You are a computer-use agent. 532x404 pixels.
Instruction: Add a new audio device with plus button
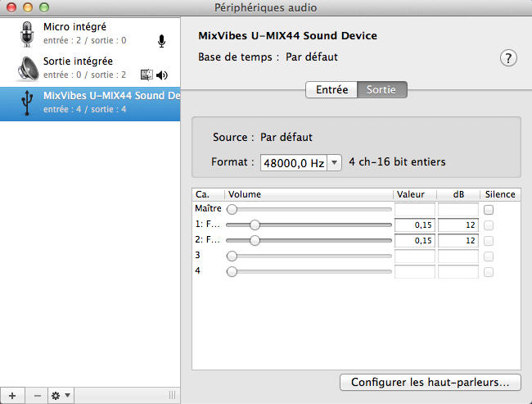(x=11, y=395)
